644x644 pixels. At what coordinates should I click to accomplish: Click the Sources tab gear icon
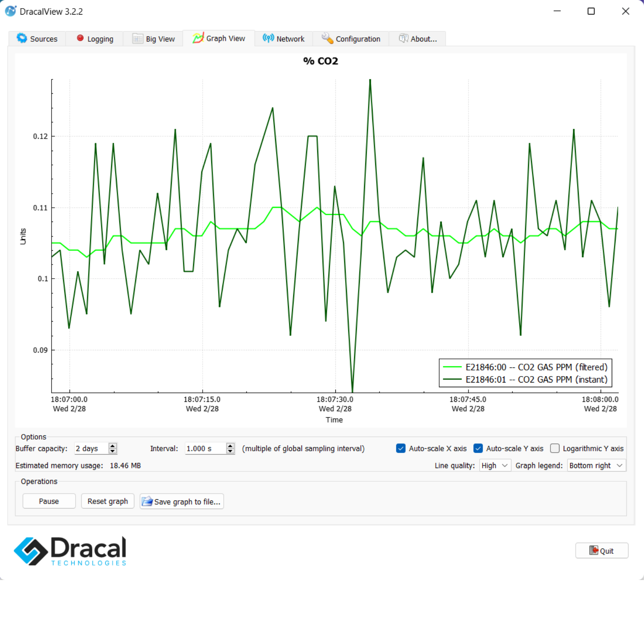[22, 38]
